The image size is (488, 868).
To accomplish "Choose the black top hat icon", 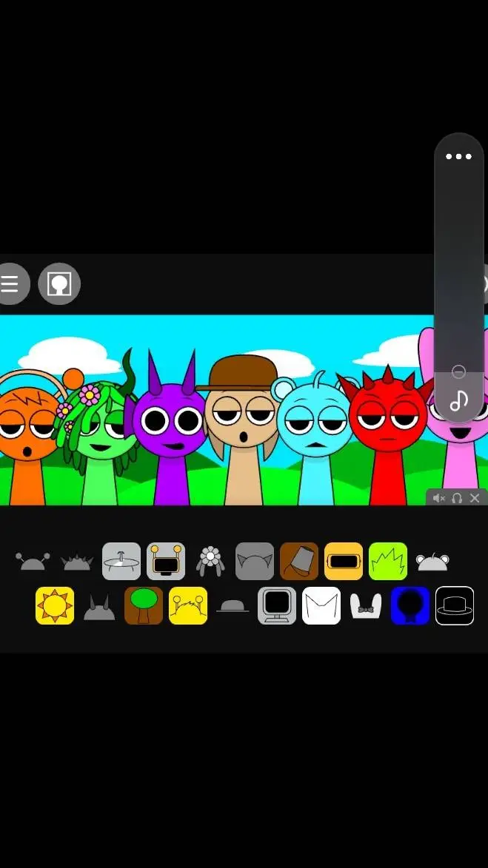I will (455, 605).
